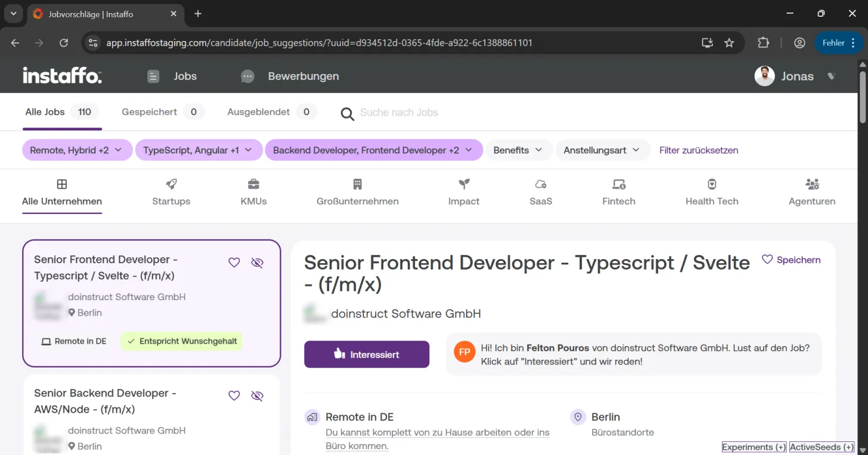Screen dimensions: 868x455
Task: Click the Interessiert button
Action: tap(367, 354)
